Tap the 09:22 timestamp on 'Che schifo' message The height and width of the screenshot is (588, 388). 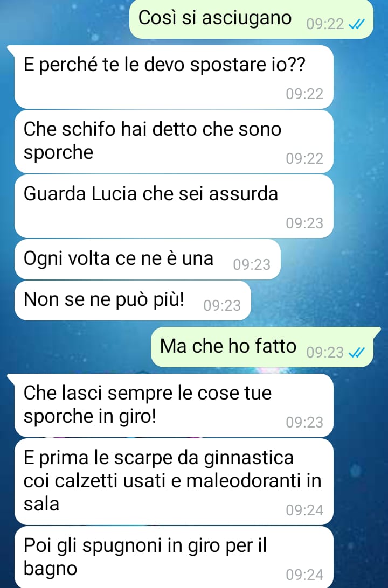304,159
